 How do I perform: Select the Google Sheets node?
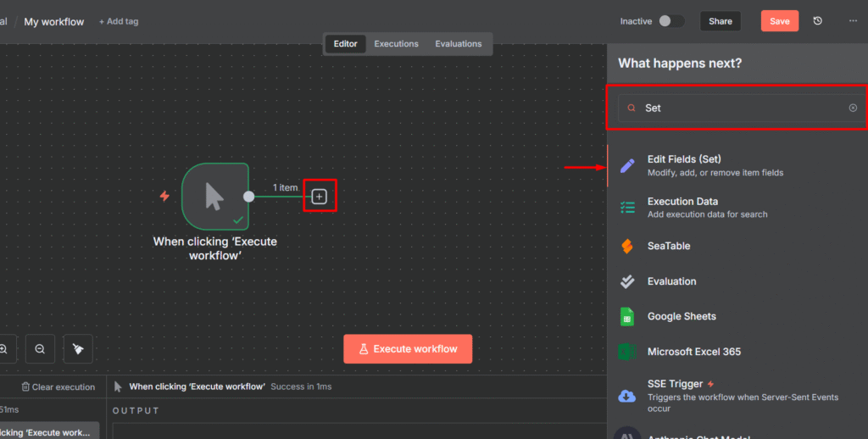click(682, 316)
